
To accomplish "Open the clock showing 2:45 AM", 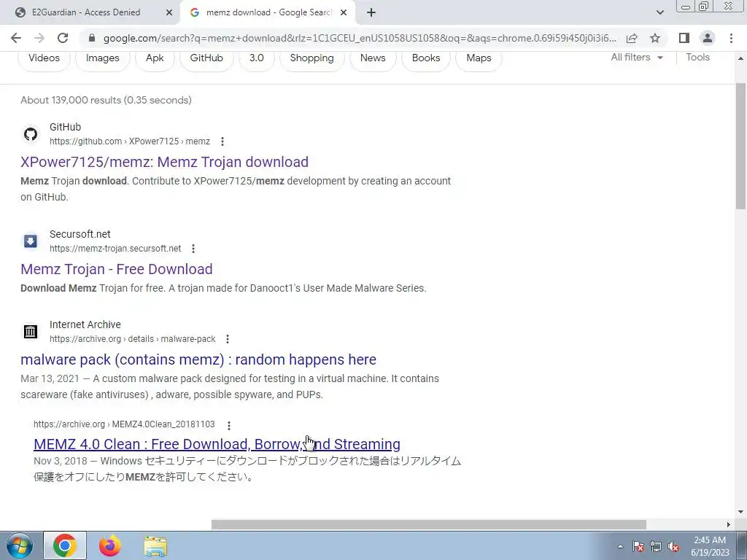I will click(710, 546).
